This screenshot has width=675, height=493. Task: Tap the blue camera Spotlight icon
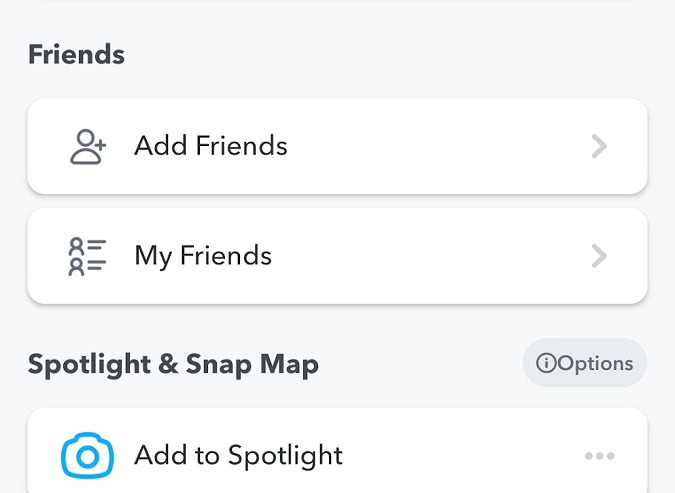[x=88, y=456]
